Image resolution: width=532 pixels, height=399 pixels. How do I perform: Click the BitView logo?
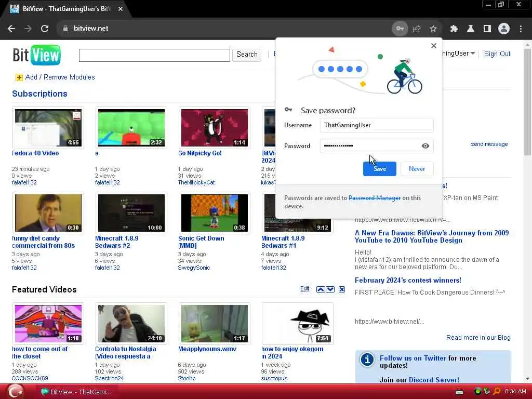click(37, 55)
